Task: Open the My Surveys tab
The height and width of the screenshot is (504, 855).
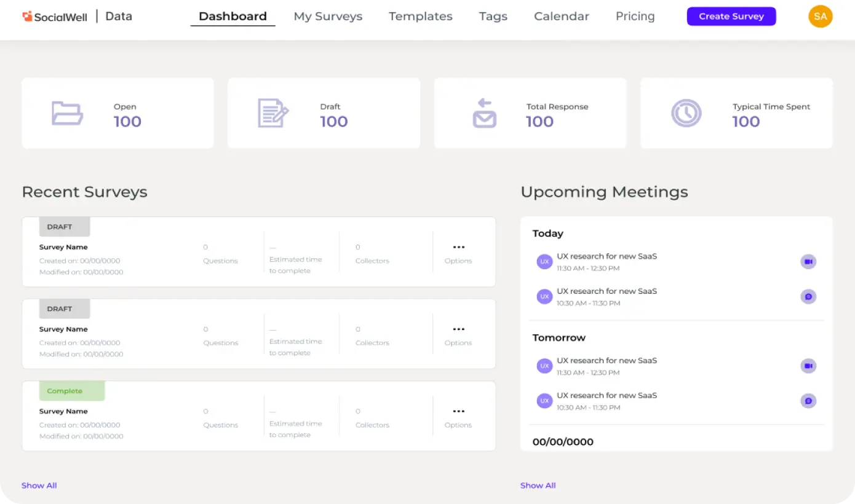Action: pyautogui.click(x=328, y=17)
